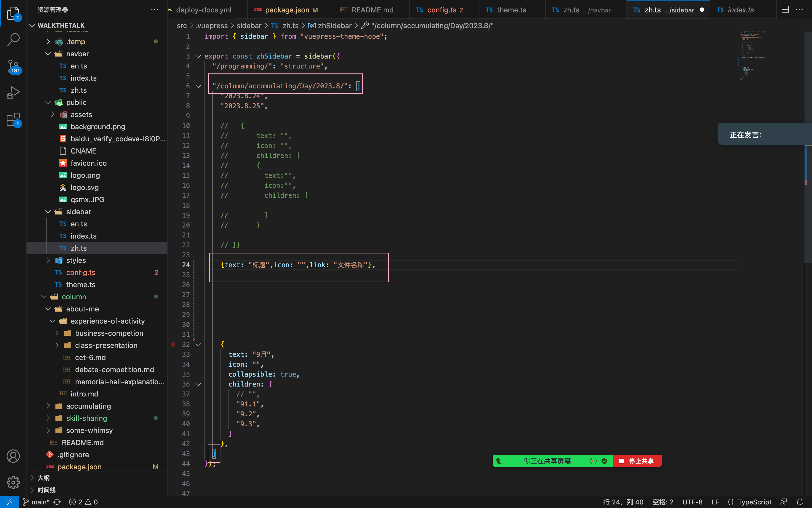The height and width of the screenshot is (508, 812).
Task: Open Explorer panel more actions ellipsis
Action: [155, 10]
